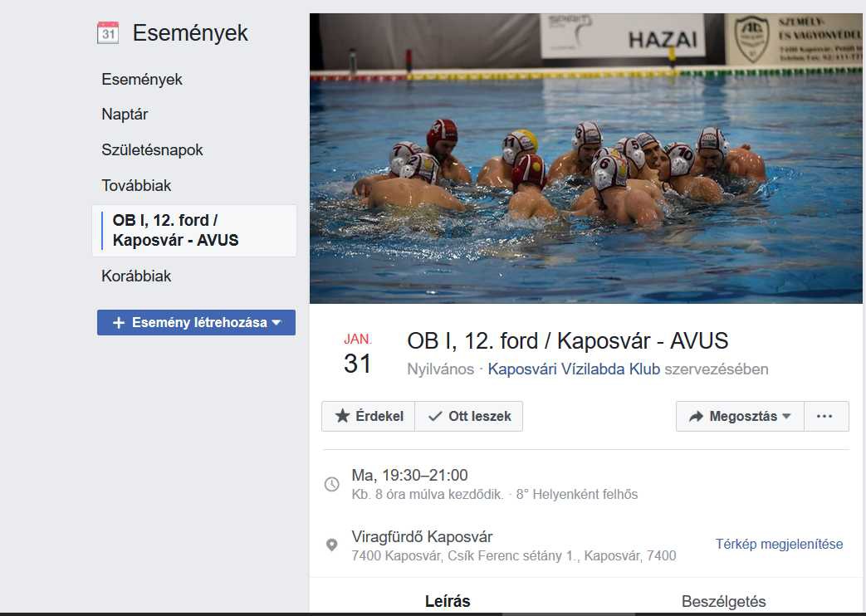Select Korábbiak in the sidebar

(136, 276)
